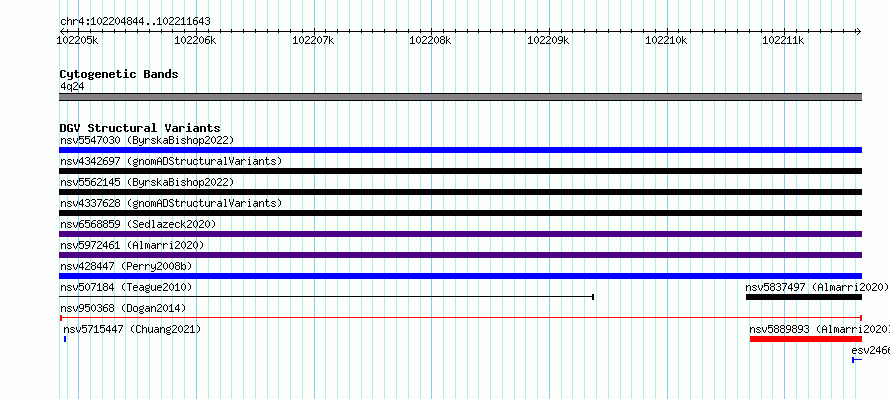Select the black nsv5562145 variant bar
Image resolution: width=890 pixels, height=399 pixels.
tap(460, 192)
